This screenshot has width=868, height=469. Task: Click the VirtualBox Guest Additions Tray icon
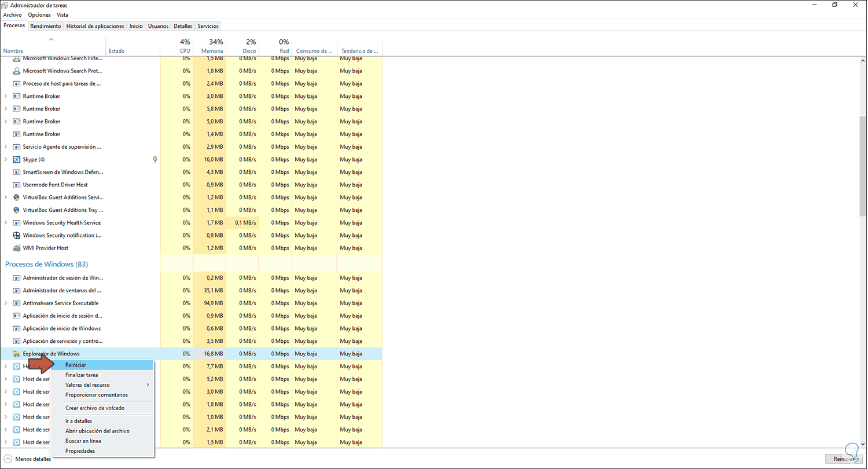[16, 210]
